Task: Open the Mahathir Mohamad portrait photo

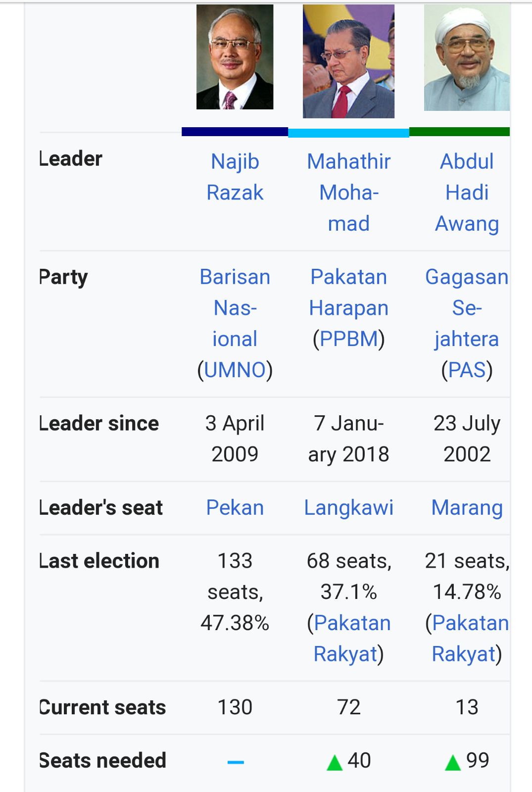Action: (x=348, y=61)
